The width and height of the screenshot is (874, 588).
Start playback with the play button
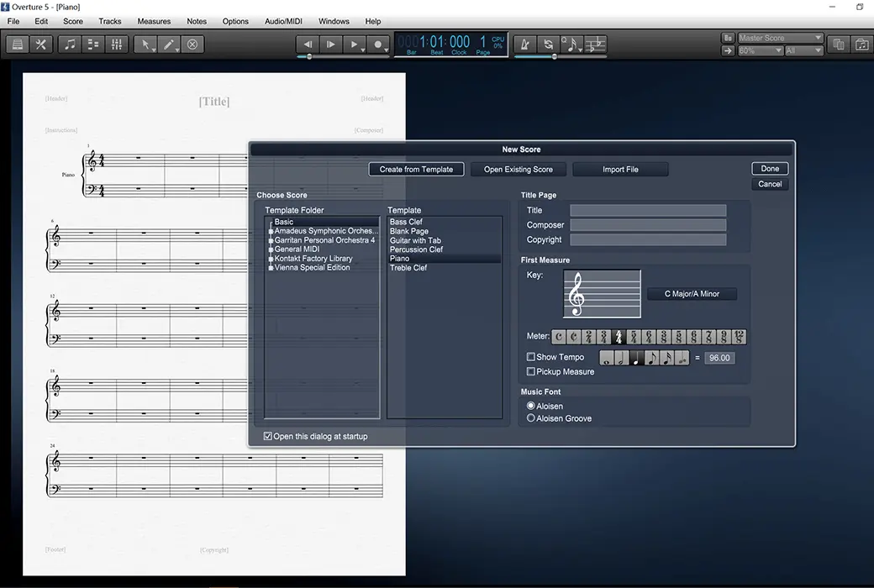point(354,44)
